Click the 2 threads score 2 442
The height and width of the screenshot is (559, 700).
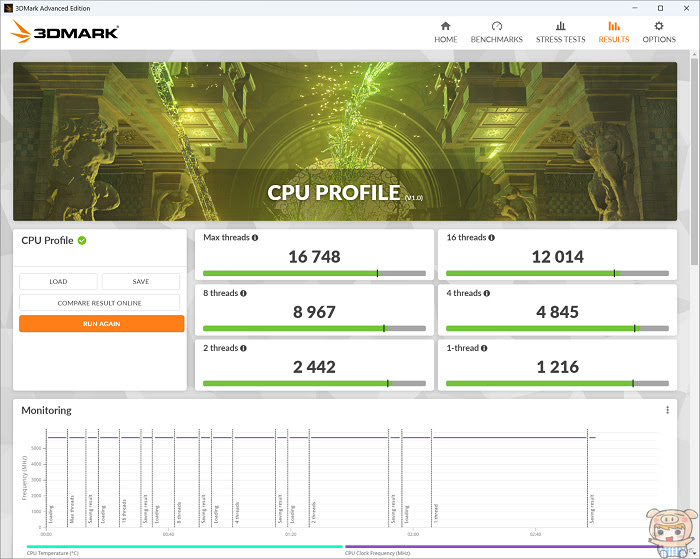(x=314, y=367)
